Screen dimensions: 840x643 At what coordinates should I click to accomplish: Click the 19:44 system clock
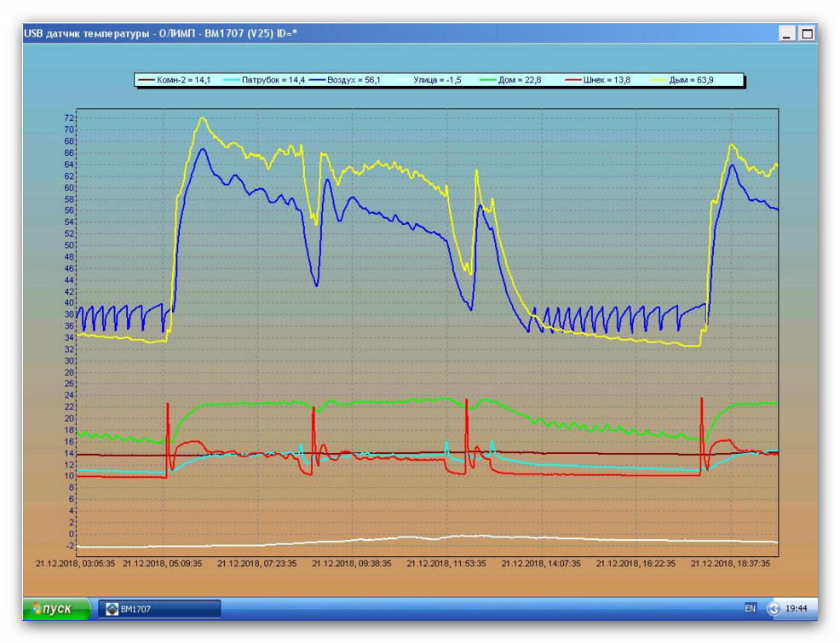tap(796, 609)
